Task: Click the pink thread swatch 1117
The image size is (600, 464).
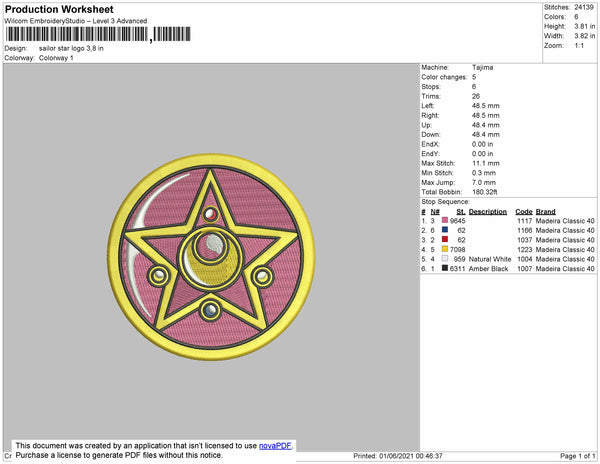Action: pos(445,220)
